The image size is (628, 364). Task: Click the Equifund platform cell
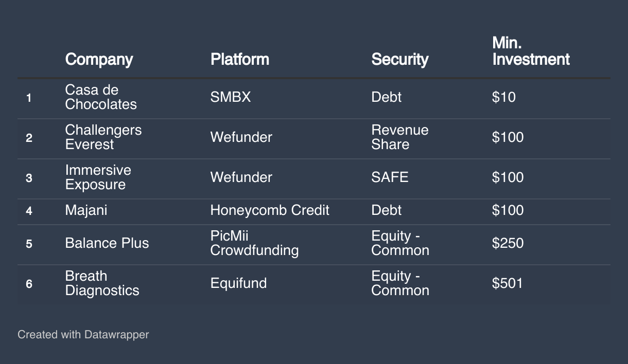pos(238,283)
